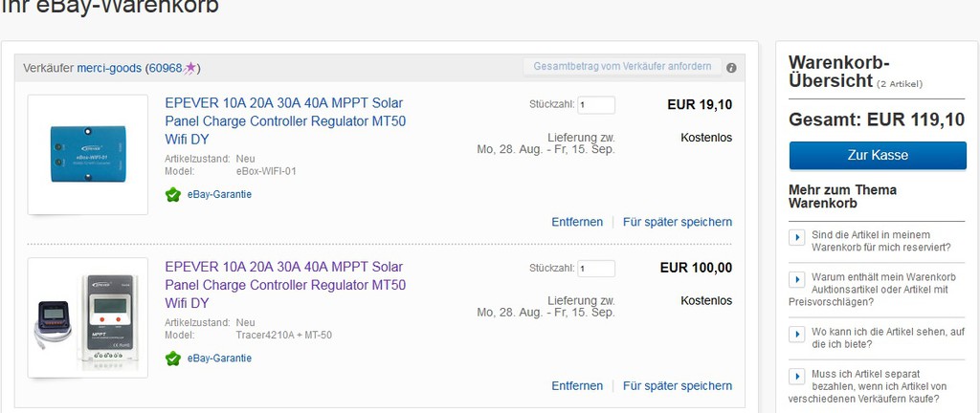Click the green eBay-Garantie badge of eBox-WIFI-01 item

173,195
